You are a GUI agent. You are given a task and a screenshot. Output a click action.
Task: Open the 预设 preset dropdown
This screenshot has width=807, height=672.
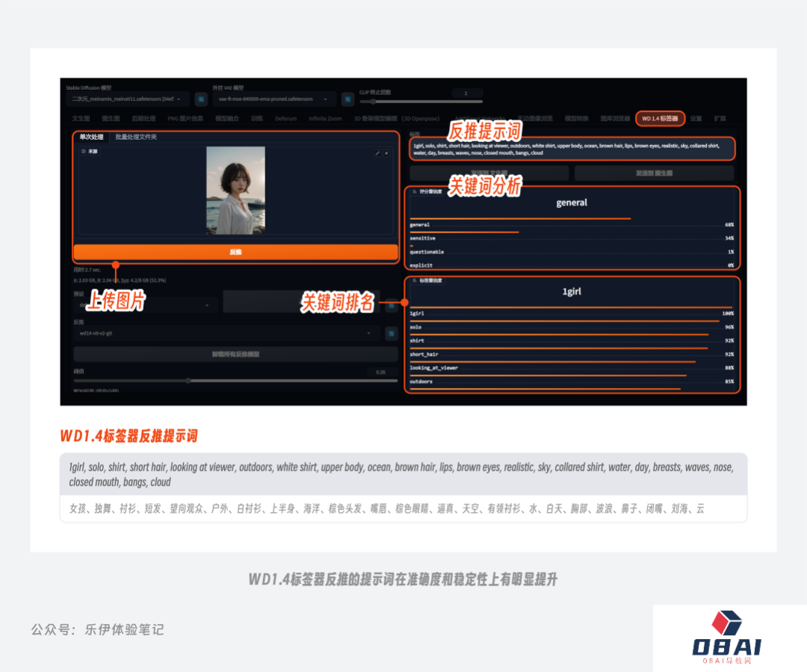click(x=146, y=305)
